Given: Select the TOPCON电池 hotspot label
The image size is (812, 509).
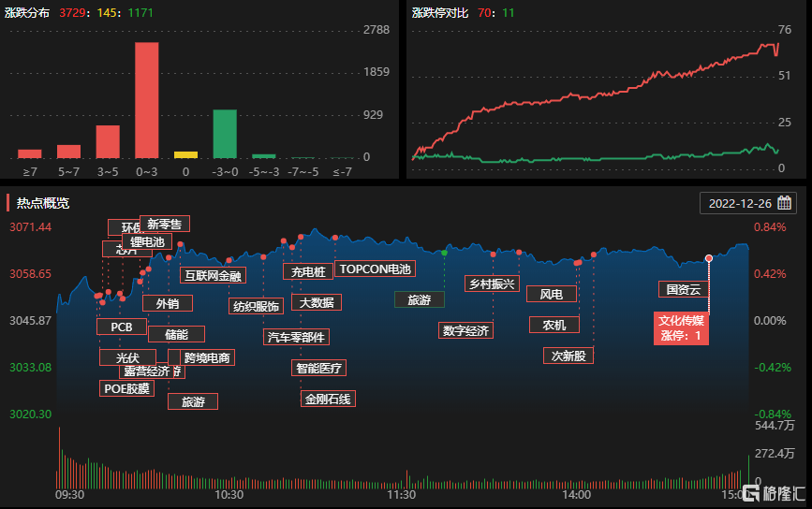Looking at the screenshot, I should [x=375, y=269].
